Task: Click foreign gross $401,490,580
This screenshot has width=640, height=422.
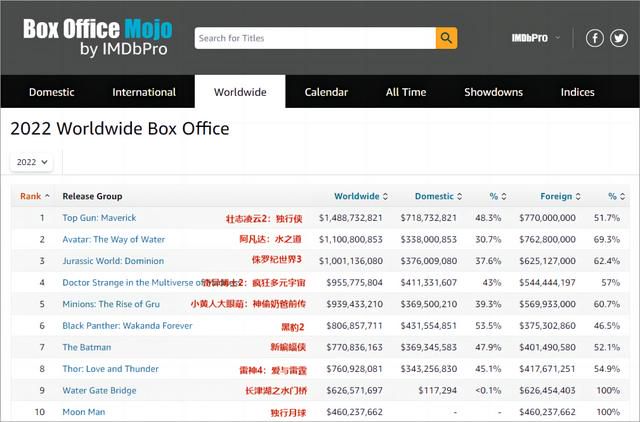Action: click(547, 348)
